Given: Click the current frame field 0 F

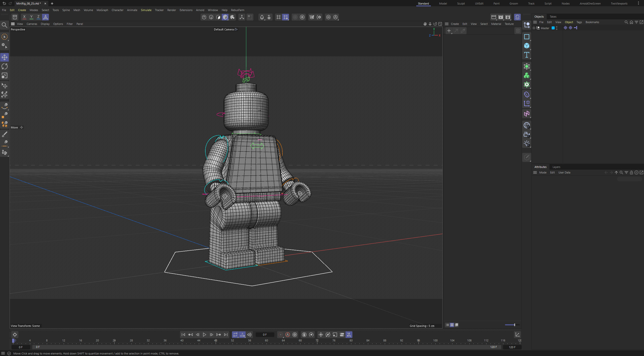Looking at the screenshot, I should [265, 335].
